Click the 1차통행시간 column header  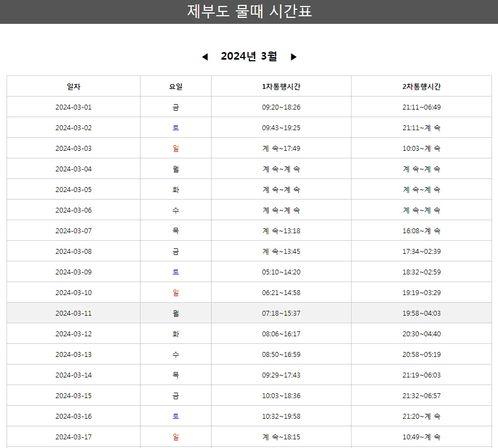281,86
